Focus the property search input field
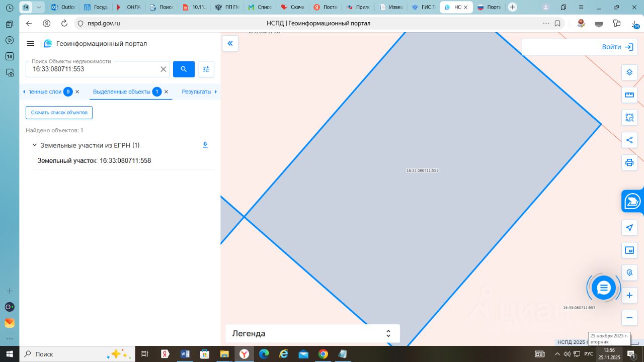 point(93,69)
